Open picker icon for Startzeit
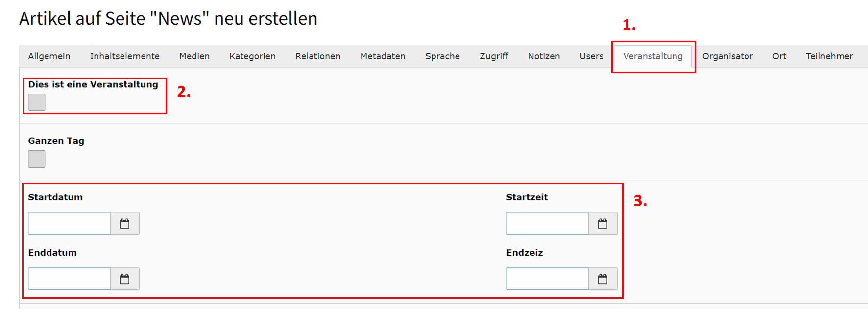 click(x=603, y=224)
